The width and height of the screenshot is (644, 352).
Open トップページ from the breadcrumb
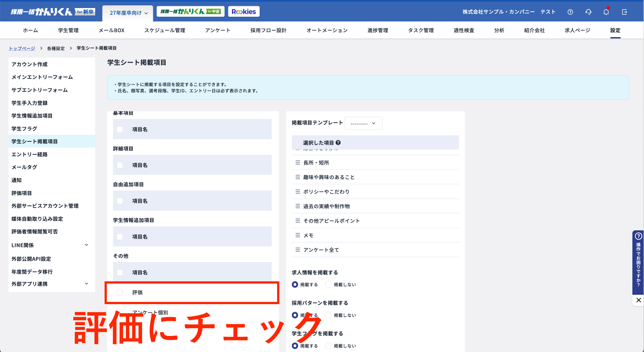(21, 48)
